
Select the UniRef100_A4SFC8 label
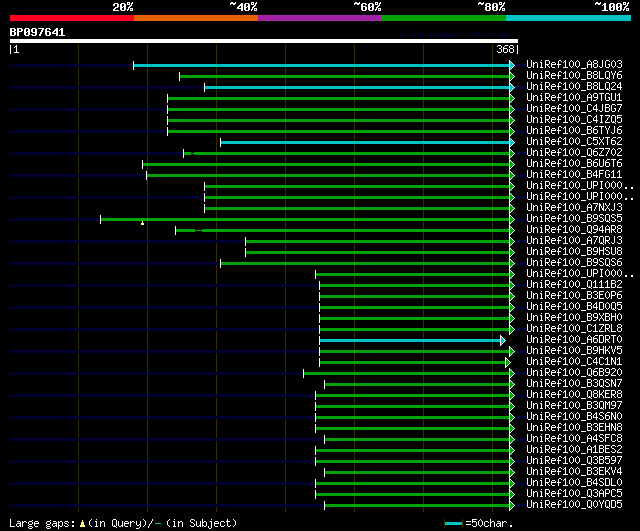pyautogui.click(x=574, y=439)
